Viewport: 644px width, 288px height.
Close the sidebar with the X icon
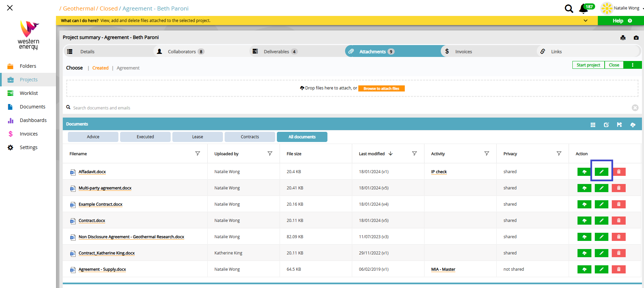[10, 8]
